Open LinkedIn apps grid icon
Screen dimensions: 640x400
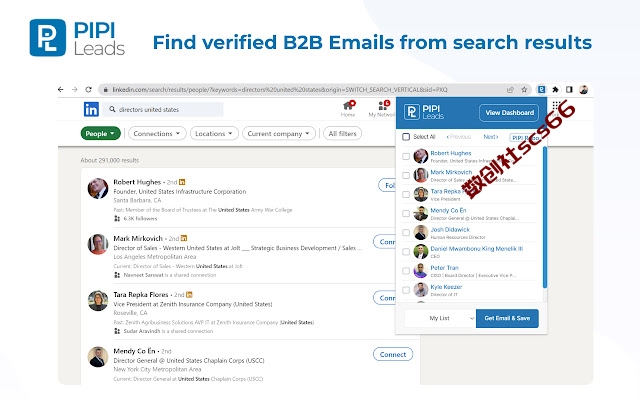point(556,106)
